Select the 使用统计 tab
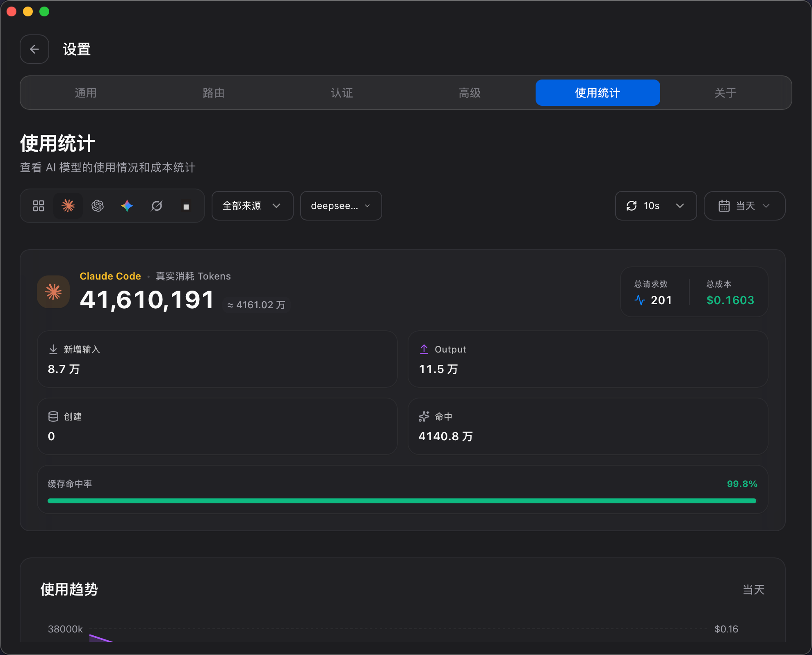The image size is (812, 655). click(598, 93)
